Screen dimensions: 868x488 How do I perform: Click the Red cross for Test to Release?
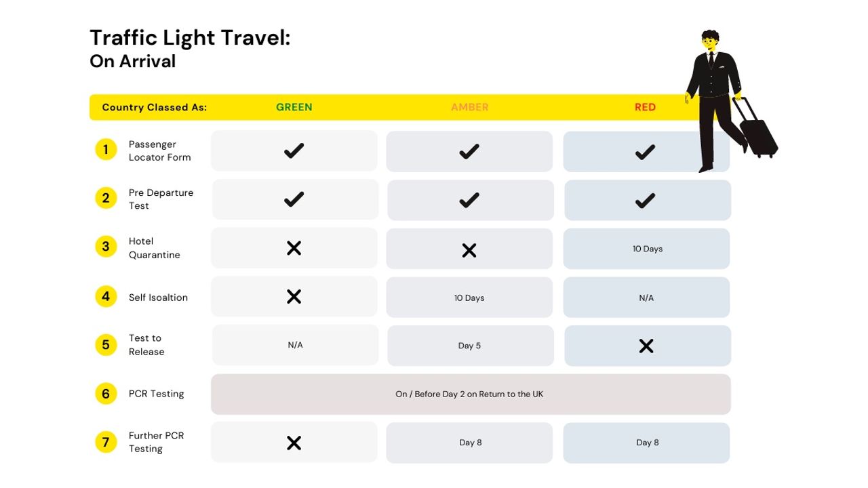(x=646, y=346)
